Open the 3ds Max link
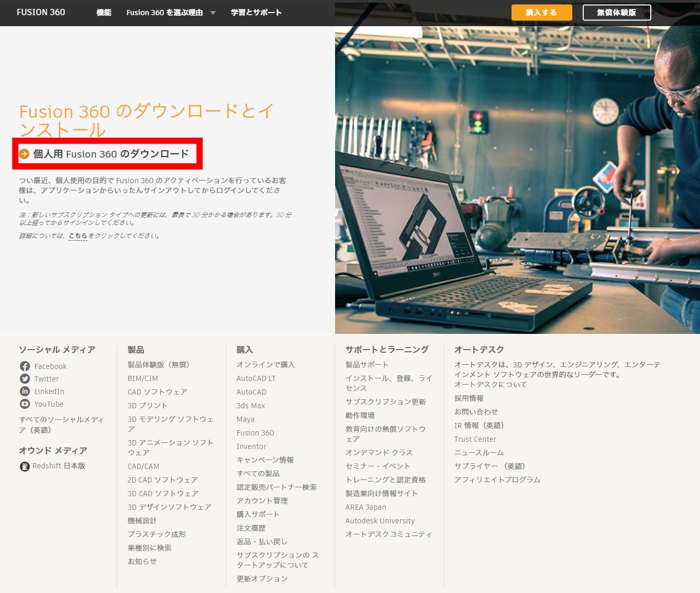Screen dimensions: 700x593 pos(251,406)
